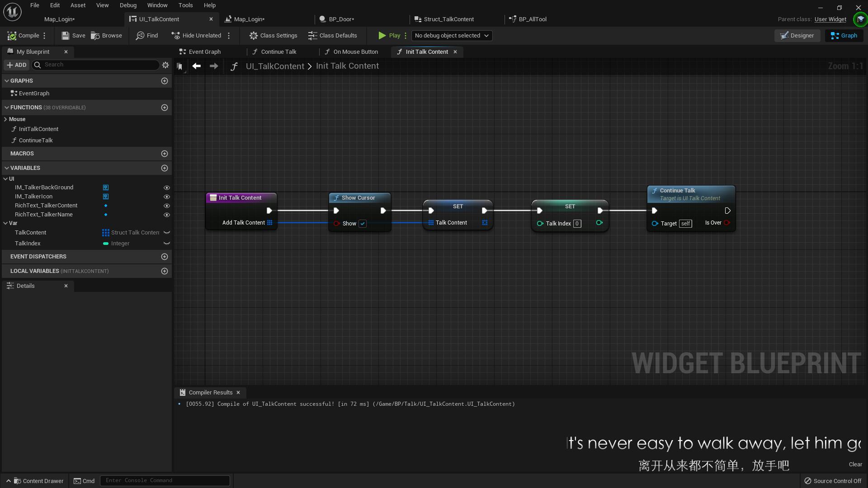Navigate back with the graph back arrow

pyautogui.click(x=196, y=66)
